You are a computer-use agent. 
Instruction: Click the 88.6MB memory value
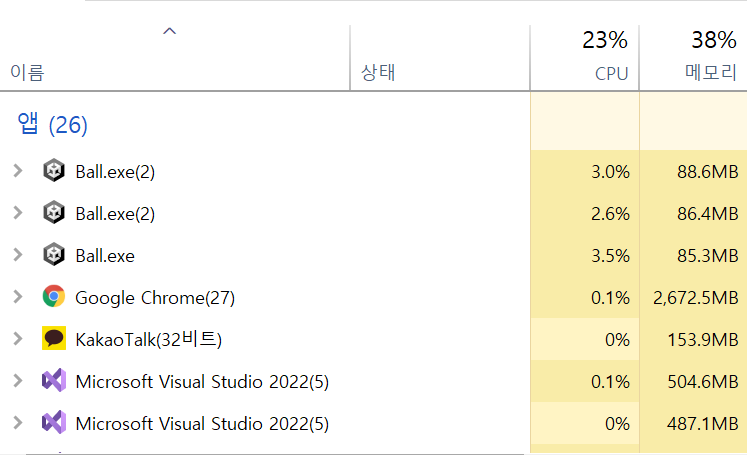coord(707,172)
